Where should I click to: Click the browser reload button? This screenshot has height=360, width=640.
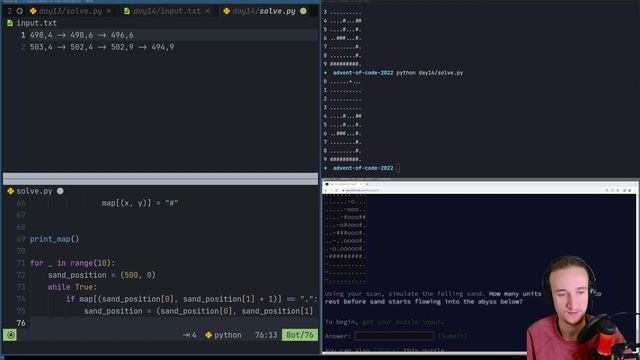click(337, 190)
